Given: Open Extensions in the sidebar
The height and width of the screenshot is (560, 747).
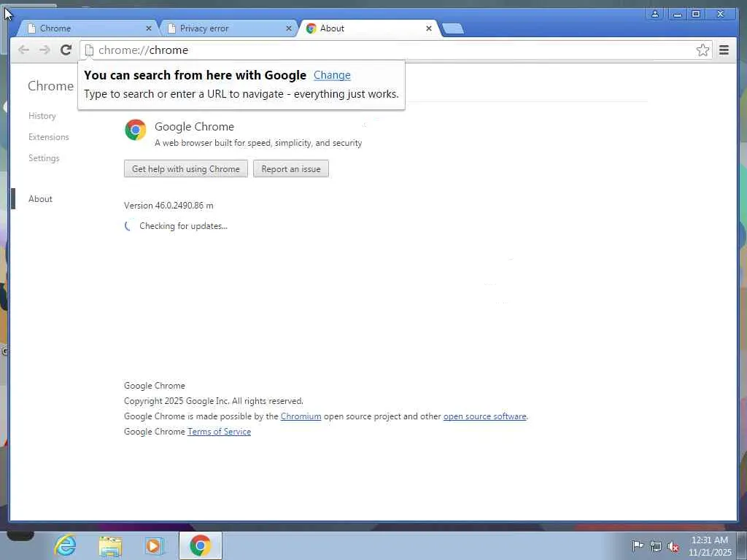Looking at the screenshot, I should coord(49,137).
